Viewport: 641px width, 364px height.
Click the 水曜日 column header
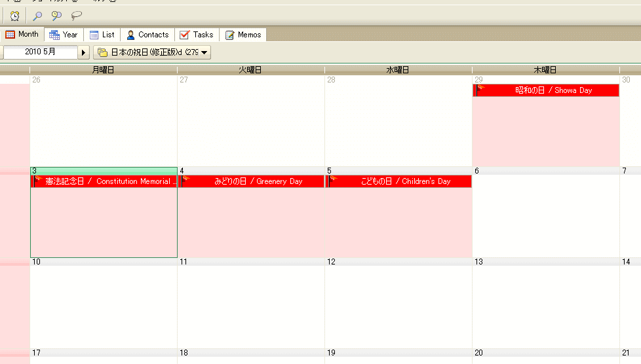pos(398,70)
